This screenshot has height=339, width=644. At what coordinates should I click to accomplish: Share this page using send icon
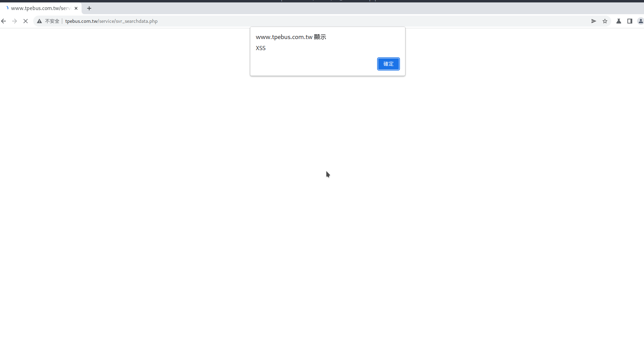tap(594, 21)
